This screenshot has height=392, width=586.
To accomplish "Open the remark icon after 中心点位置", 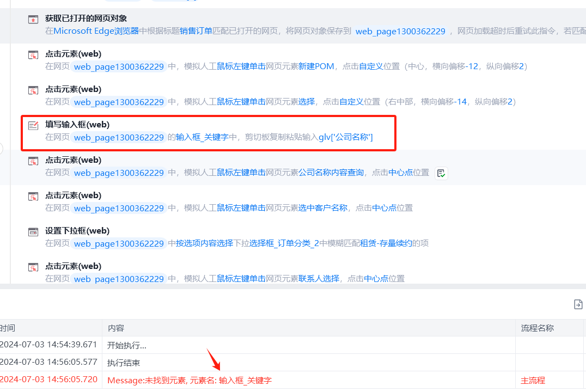I will [441, 173].
